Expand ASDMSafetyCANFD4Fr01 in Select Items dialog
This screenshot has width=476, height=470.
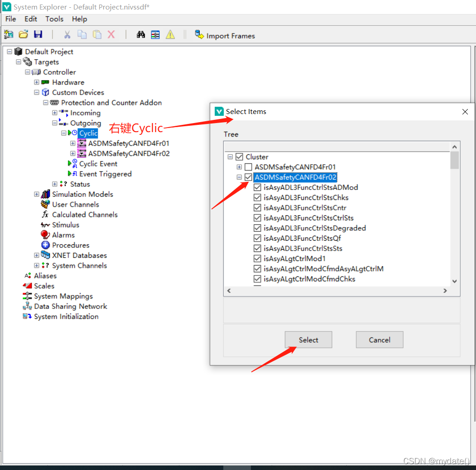pos(239,167)
